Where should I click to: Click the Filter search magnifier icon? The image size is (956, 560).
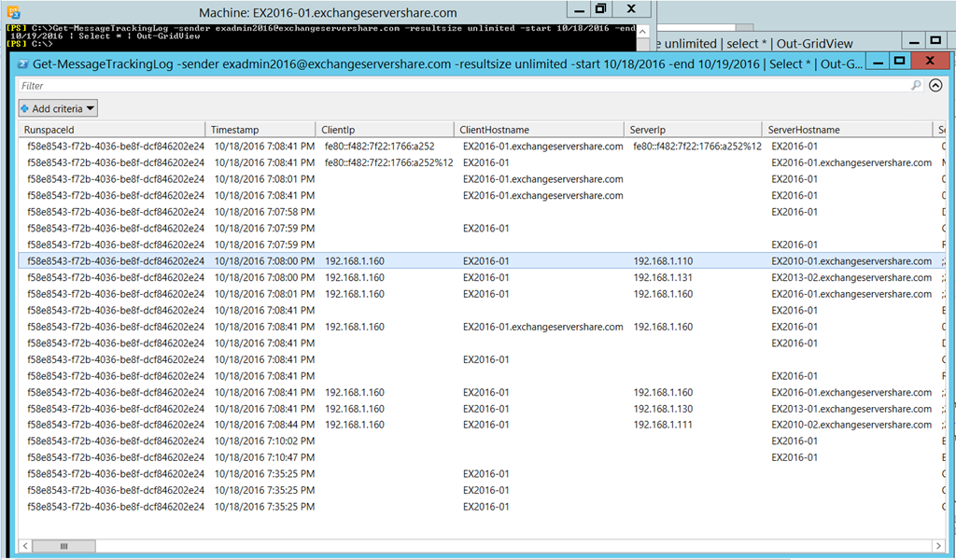click(x=916, y=85)
